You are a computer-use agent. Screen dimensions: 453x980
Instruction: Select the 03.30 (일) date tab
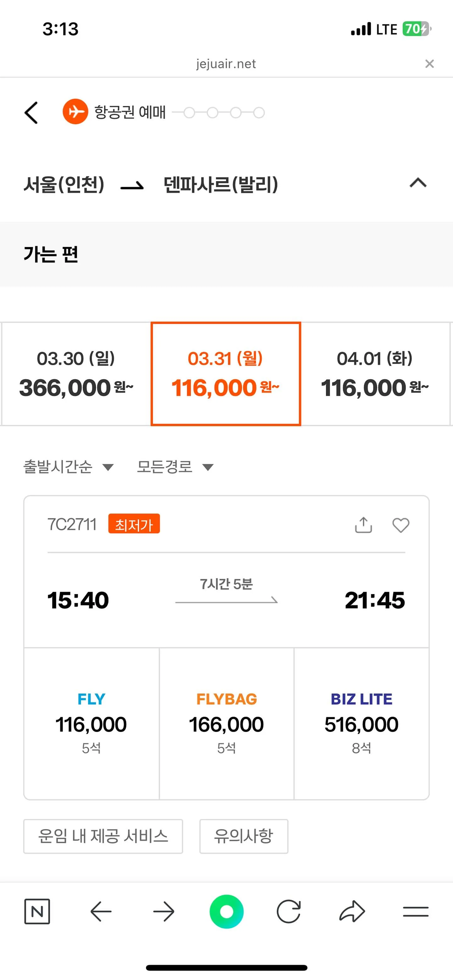click(76, 373)
